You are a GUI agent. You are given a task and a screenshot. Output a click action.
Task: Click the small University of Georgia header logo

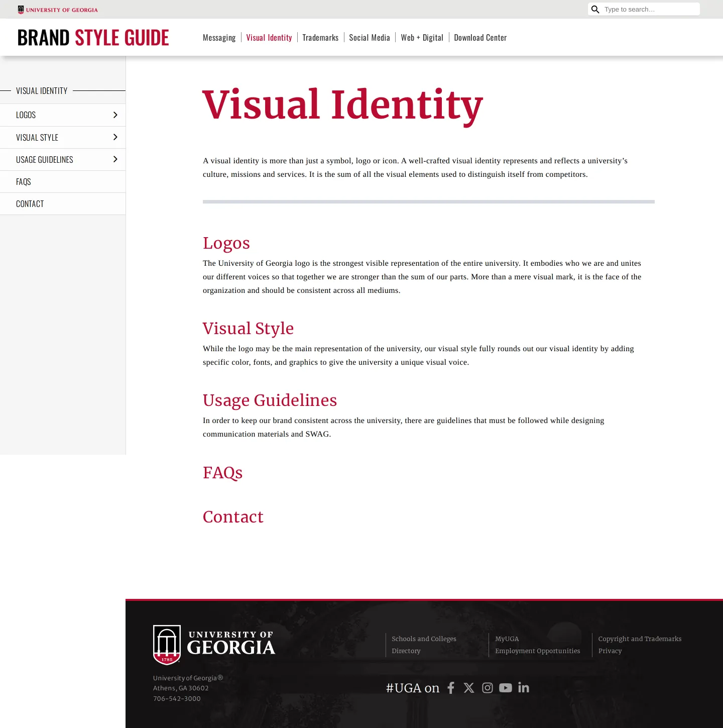[58, 10]
